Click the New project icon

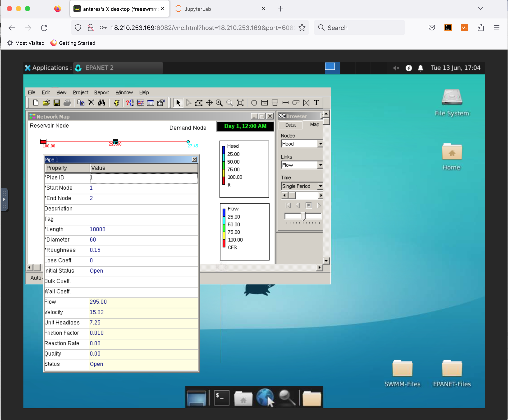36,103
